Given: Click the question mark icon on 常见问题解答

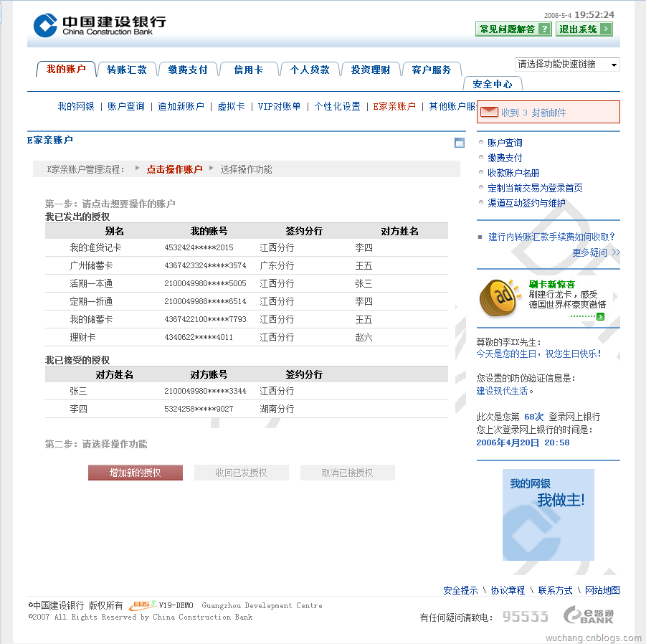Looking at the screenshot, I should coord(545,29).
